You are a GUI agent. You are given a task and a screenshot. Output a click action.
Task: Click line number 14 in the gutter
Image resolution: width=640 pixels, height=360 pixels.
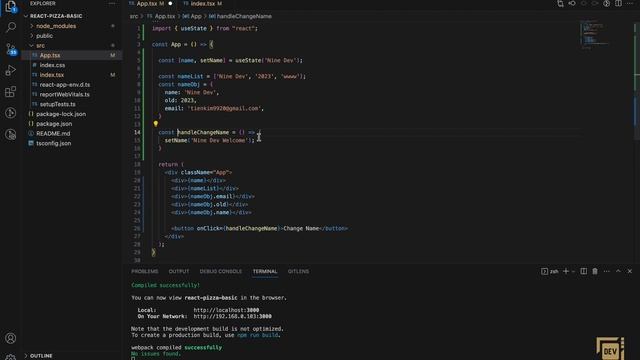137,132
